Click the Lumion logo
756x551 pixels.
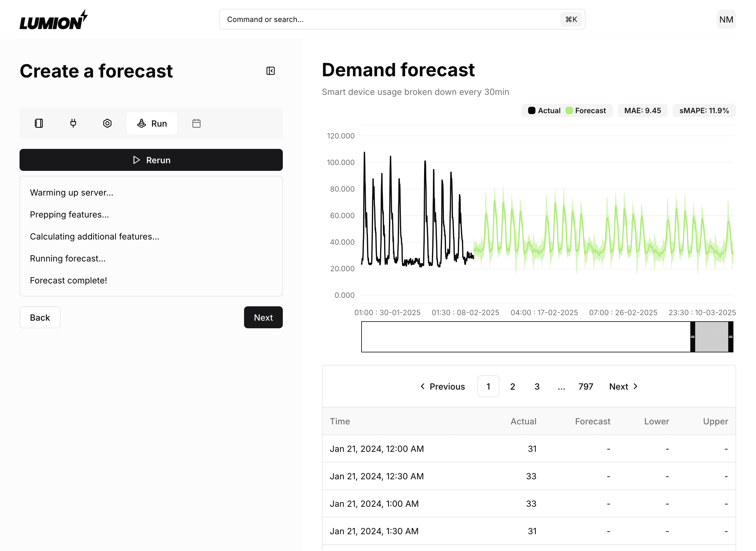pos(53,20)
